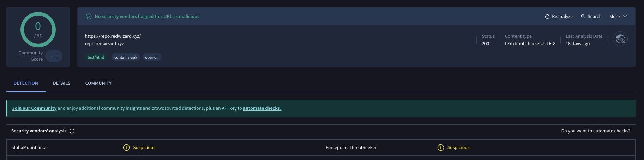644x160 pixels.
Task: Open the More menu label
Action: 614,17
